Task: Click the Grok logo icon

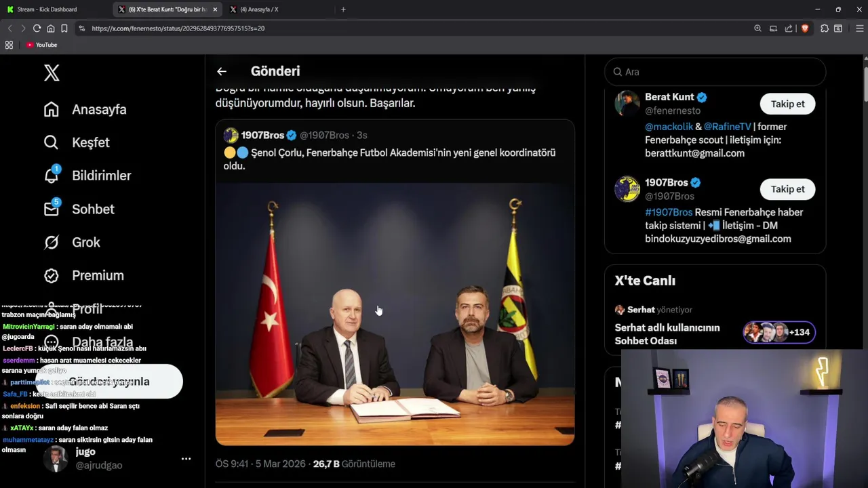Action: (52, 242)
